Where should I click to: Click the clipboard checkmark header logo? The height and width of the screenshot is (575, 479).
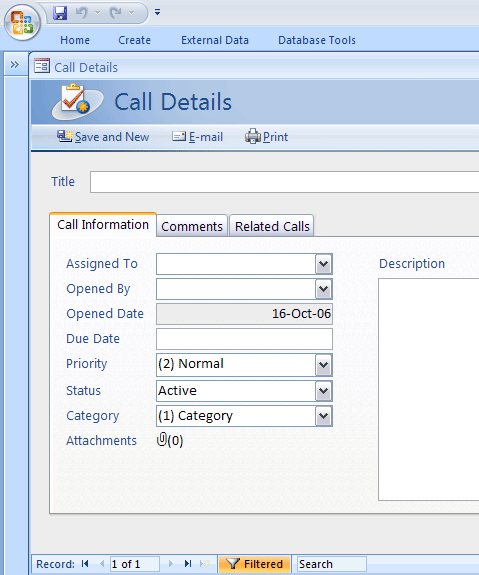(x=77, y=102)
